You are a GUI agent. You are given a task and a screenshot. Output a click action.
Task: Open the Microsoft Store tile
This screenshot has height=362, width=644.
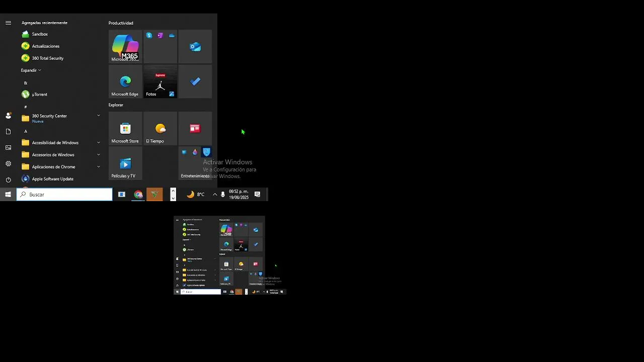(x=125, y=128)
